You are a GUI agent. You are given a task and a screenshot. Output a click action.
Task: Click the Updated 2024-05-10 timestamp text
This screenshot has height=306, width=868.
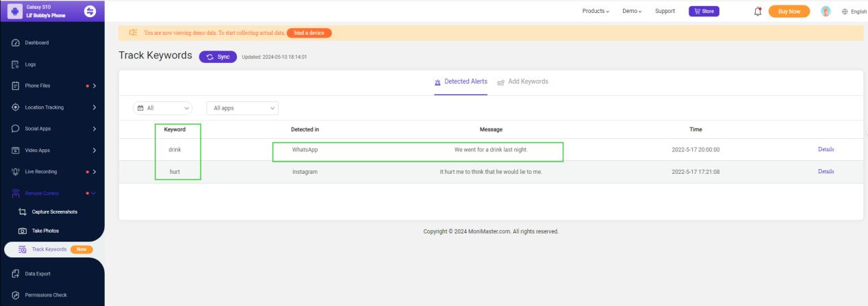pyautogui.click(x=275, y=56)
